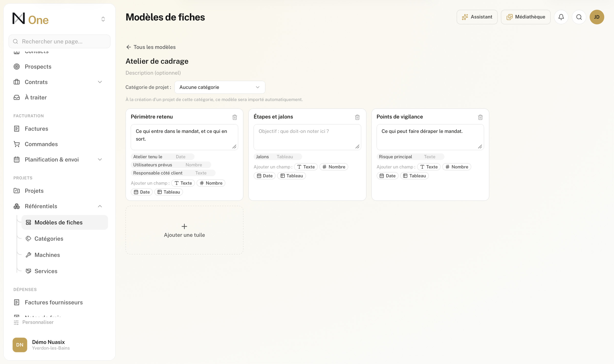Edit the Étapes et jalons objective textarea
The height and width of the screenshot is (364, 614).
307,137
